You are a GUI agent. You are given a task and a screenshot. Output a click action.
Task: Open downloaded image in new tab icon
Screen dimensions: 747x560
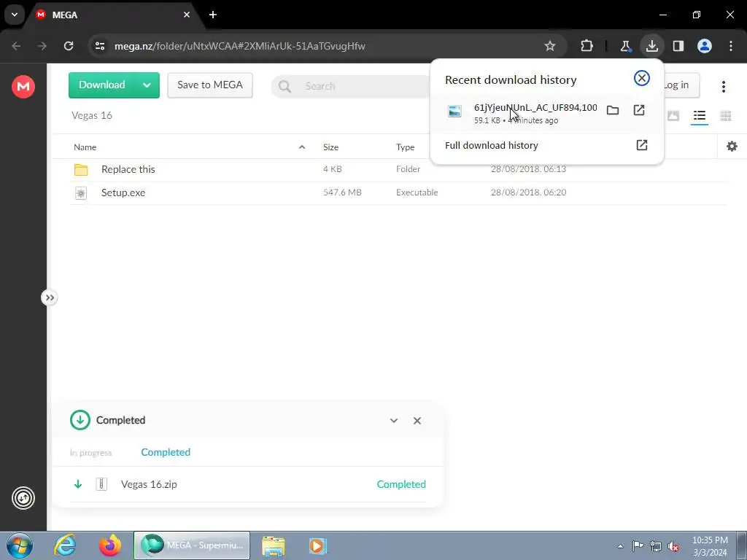coord(639,111)
